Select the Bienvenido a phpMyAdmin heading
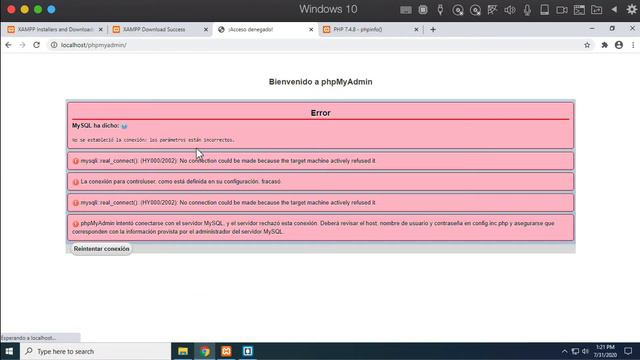The width and height of the screenshot is (640, 360). 320,82
